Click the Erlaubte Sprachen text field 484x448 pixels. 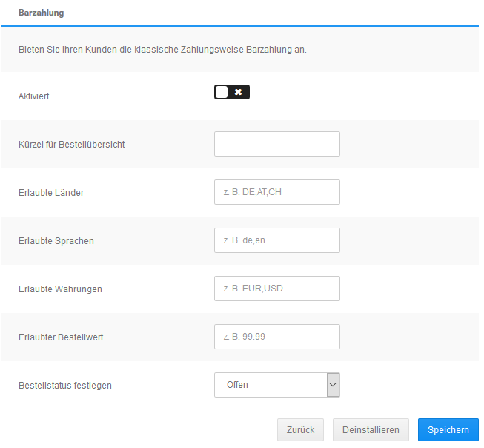click(x=277, y=240)
